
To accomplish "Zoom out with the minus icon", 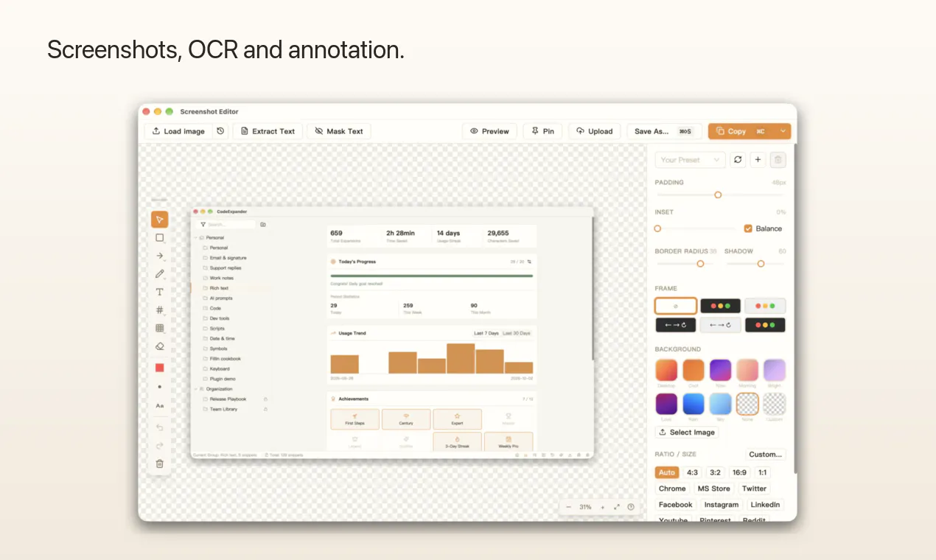I will (568, 507).
